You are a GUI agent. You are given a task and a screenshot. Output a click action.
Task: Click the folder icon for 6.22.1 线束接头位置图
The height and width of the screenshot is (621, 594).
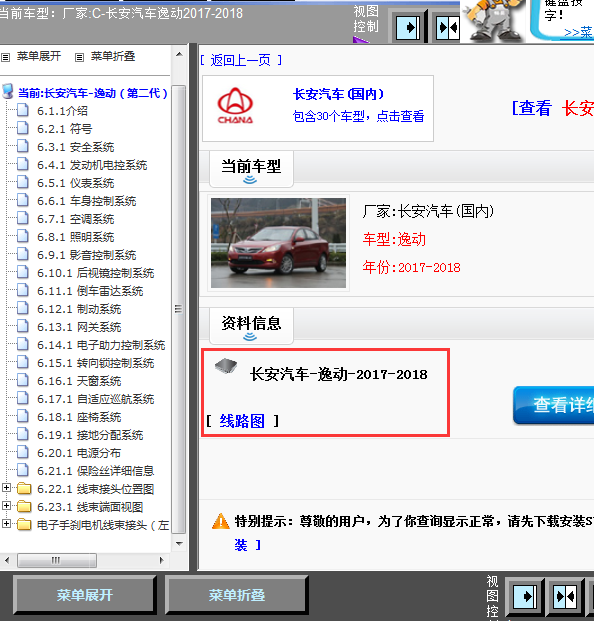(x=24, y=489)
